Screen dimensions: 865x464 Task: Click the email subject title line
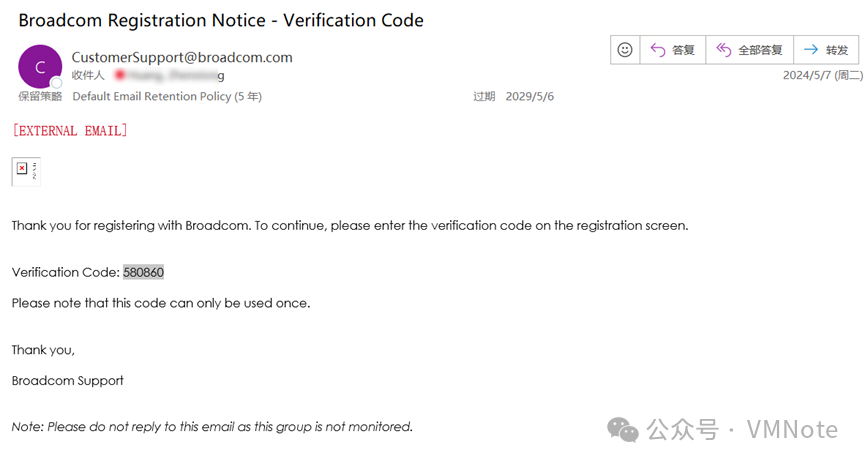point(221,20)
